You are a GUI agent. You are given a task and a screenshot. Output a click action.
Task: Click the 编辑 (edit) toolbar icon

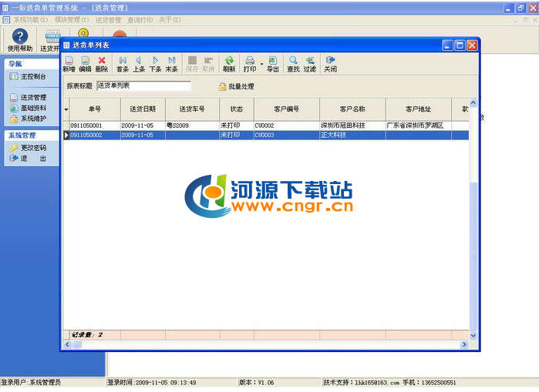86,64
